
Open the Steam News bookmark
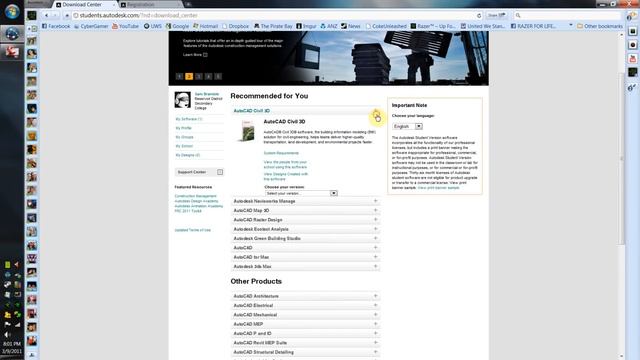[x=351, y=26]
